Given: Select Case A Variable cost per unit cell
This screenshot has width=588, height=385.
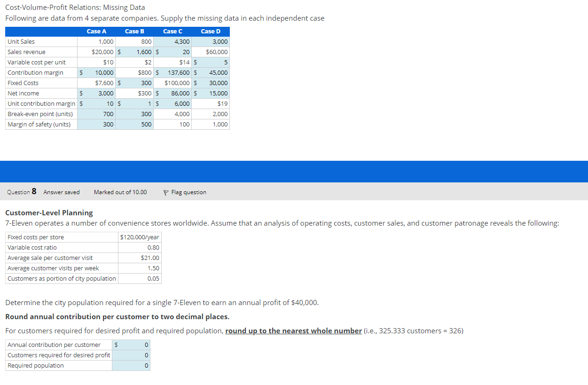Looking at the screenshot, I should 96,62.
